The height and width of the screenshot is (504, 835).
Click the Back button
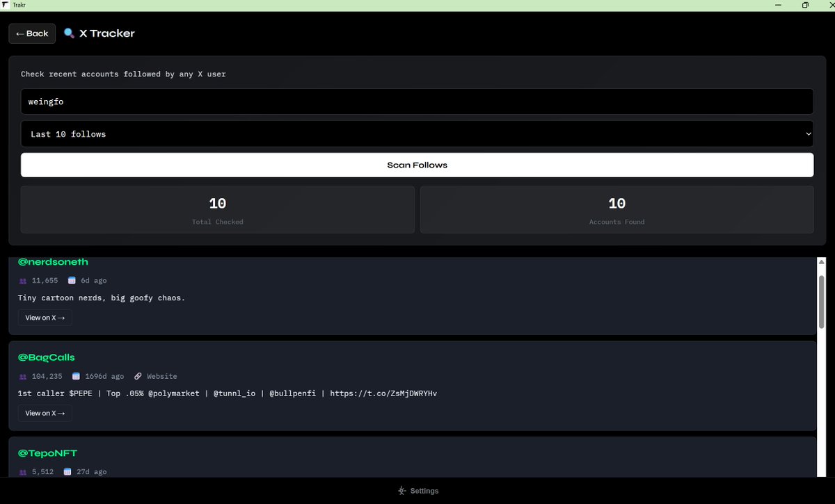(x=32, y=33)
